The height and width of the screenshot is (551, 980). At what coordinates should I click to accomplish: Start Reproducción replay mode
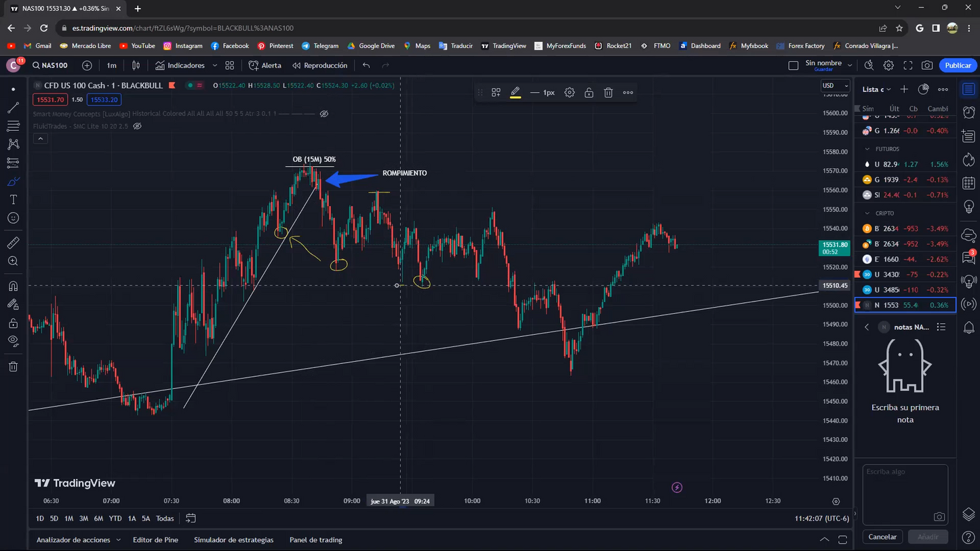pyautogui.click(x=319, y=66)
